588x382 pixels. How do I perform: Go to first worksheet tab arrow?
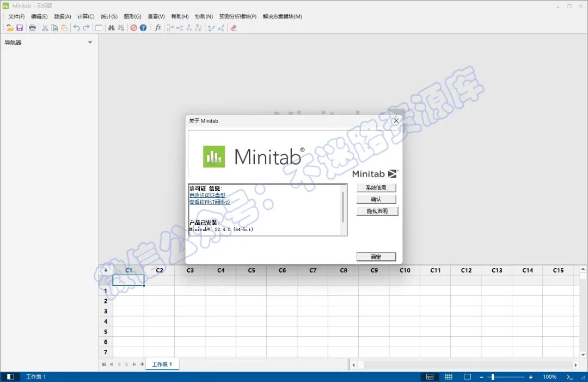point(112,365)
